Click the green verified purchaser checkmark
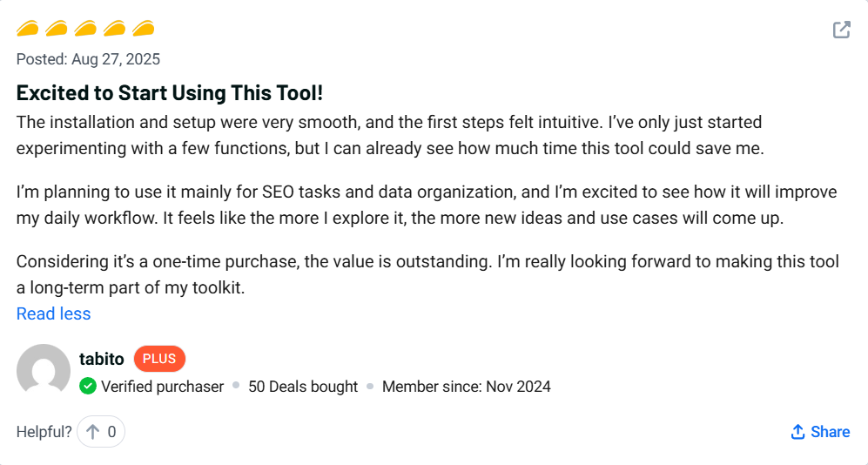Image resolution: width=868 pixels, height=465 pixels. (x=88, y=386)
